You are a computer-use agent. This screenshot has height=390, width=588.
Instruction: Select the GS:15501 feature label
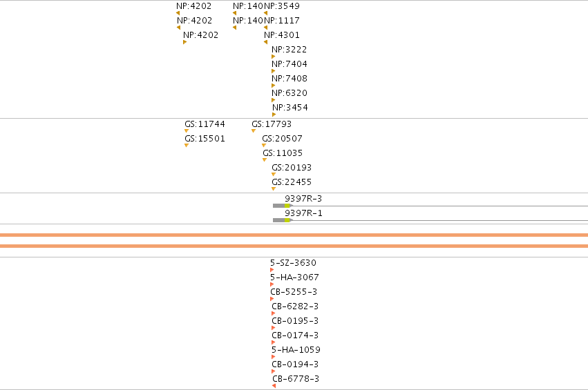coord(205,139)
